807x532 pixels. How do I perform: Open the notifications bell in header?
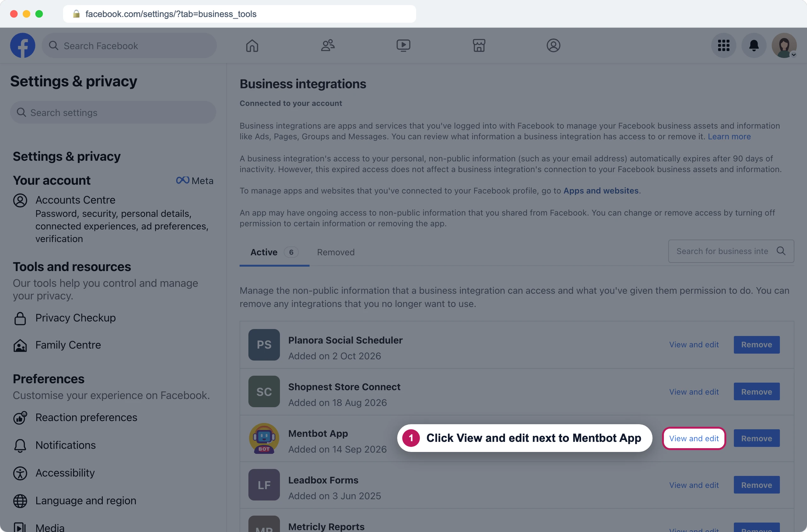754,45
